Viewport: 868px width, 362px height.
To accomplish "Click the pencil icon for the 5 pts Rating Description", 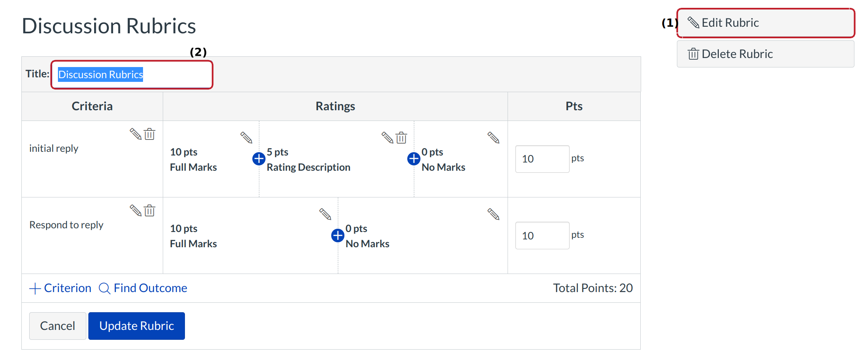I will coord(387,137).
